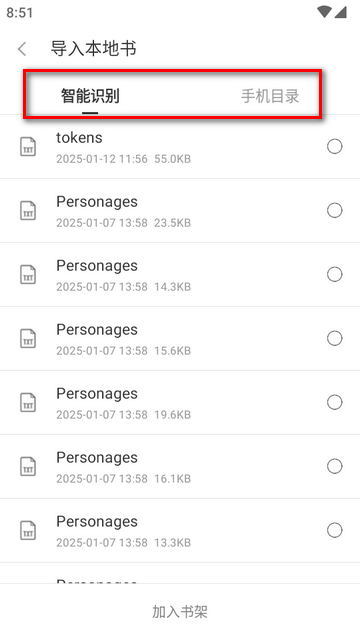Select radio button for 13.3KB Personages
Image resolution: width=360 pixels, height=640 pixels.
(x=335, y=530)
